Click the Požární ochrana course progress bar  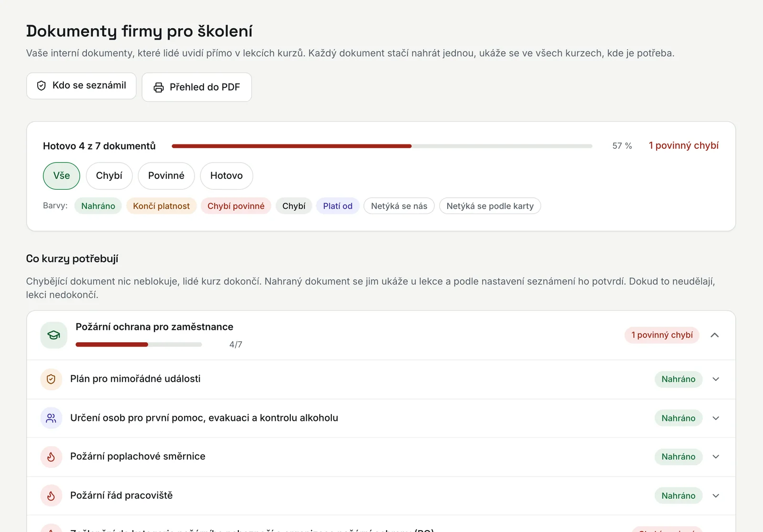pyautogui.click(x=139, y=345)
